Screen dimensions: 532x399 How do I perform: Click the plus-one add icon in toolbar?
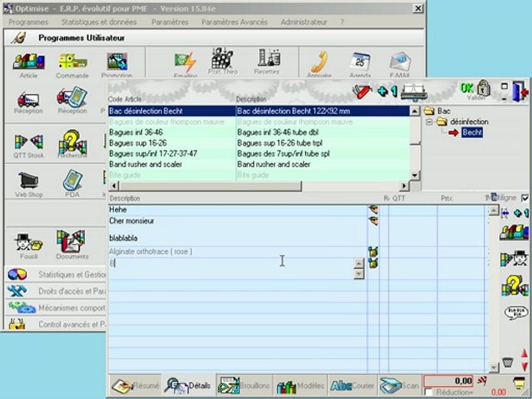pyautogui.click(x=387, y=91)
